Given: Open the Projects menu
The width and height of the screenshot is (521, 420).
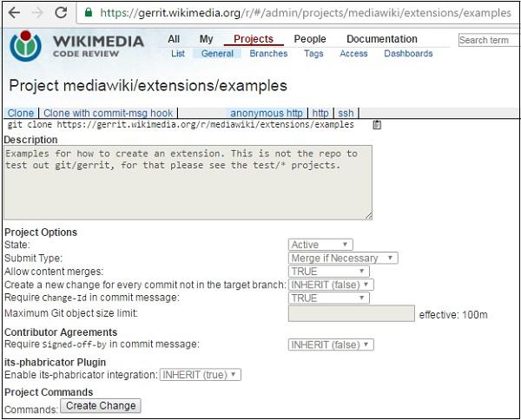Looking at the screenshot, I should tap(254, 39).
